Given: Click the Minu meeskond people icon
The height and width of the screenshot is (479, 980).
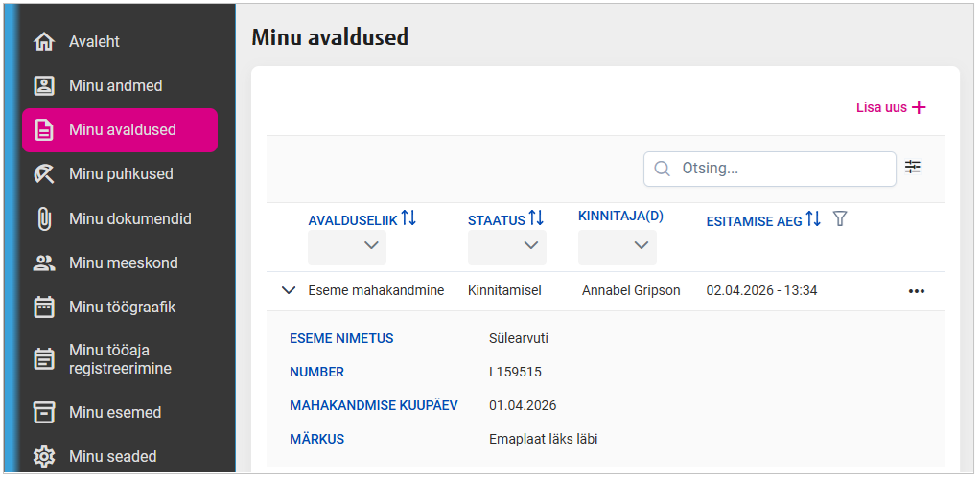Looking at the screenshot, I should point(44,262).
